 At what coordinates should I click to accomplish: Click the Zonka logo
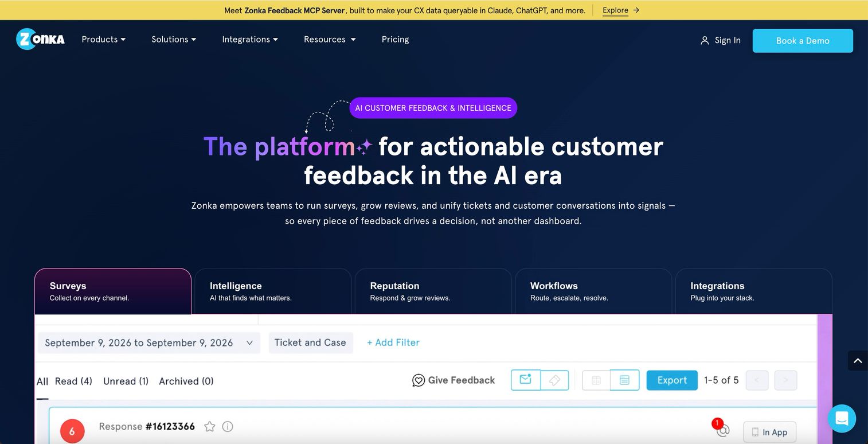click(x=40, y=39)
